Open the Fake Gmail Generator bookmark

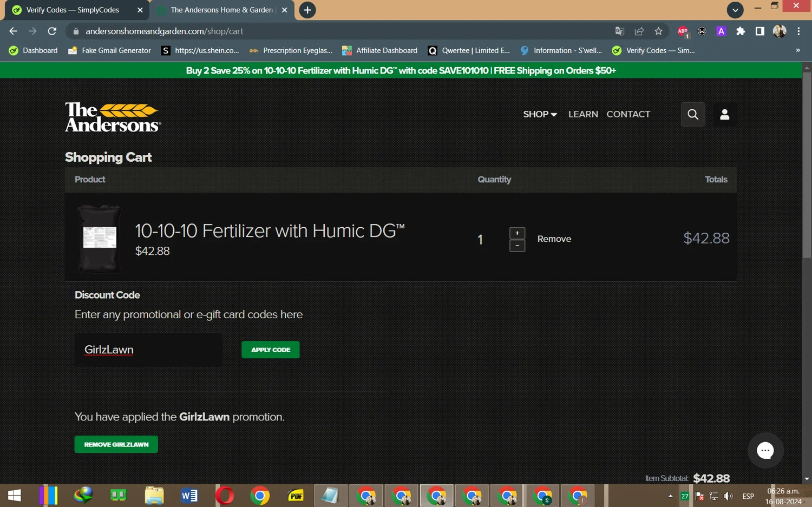pyautogui.click(x=110, y=50)
